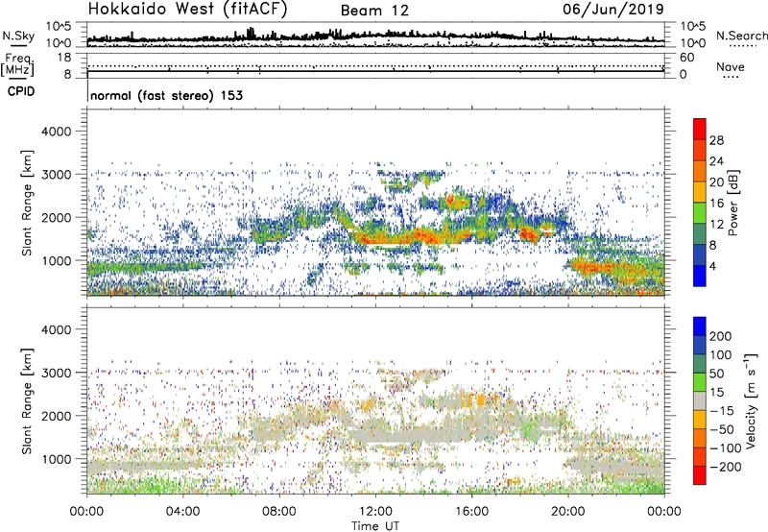Screen dimensions: 768x532
Task: Pick the yellow −15 to −50 Velocity segment
Action: (700, 420)
